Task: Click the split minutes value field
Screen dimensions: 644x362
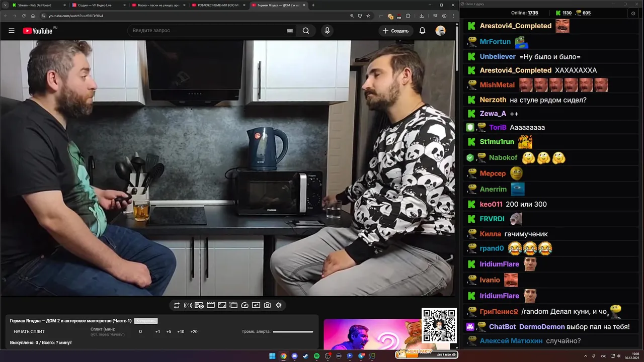Action: click(x=140, y=332)
